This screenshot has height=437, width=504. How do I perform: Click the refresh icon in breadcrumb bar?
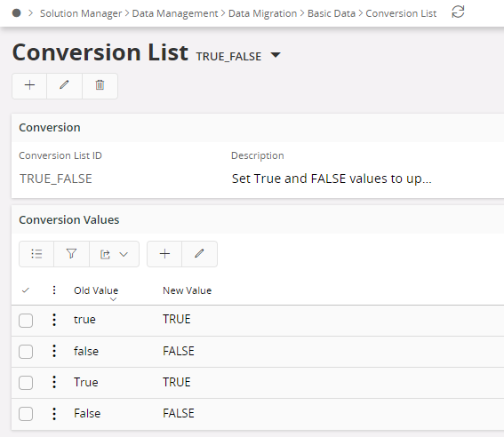pyautogui.click(x=458, y=12)
